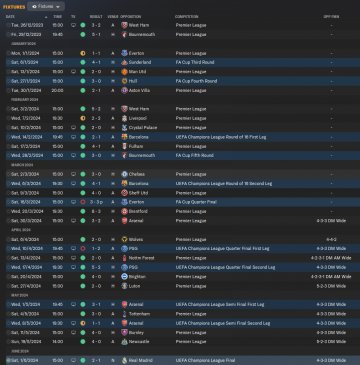Click the Tottenham club crest

click(124, 314)
